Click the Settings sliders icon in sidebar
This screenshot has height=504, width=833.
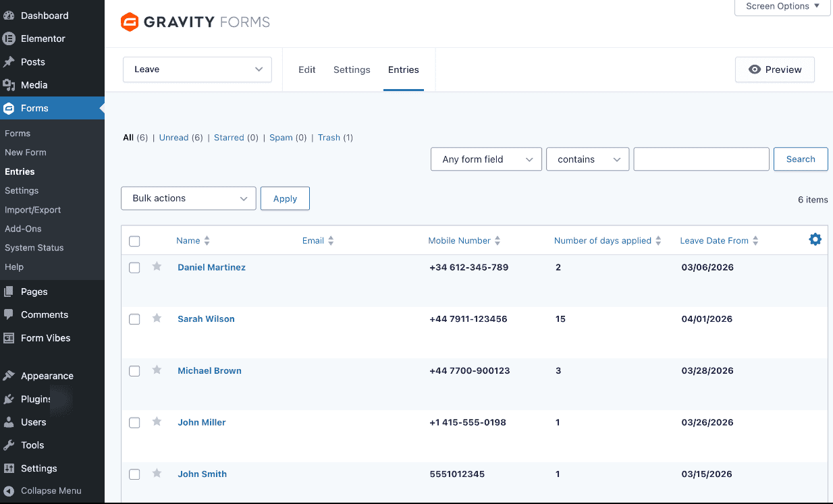(x=9, y=468)
